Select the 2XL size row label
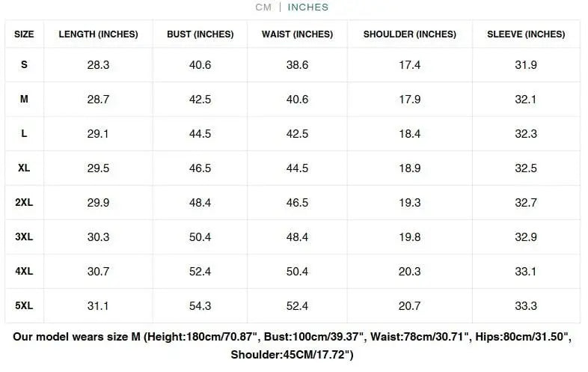The image size is (588, 372). [24, 203]
